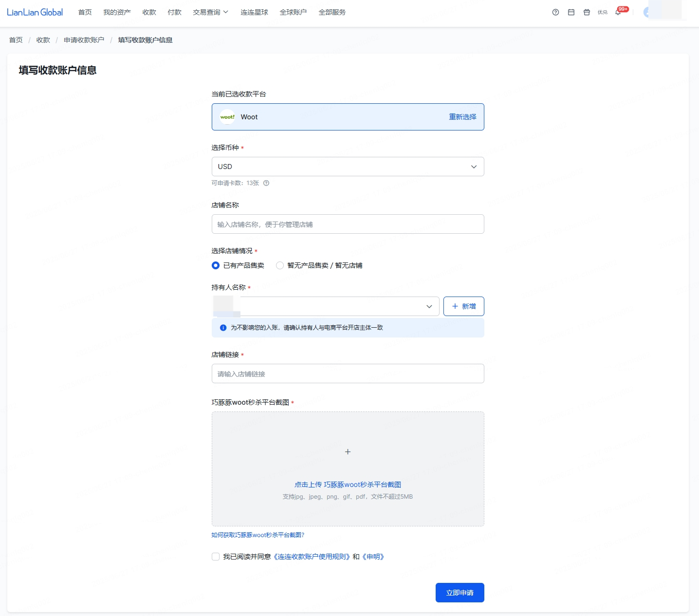Open the USD currency dropdown
This screenshot has height=616, width=699.
[x=348, y=167]
